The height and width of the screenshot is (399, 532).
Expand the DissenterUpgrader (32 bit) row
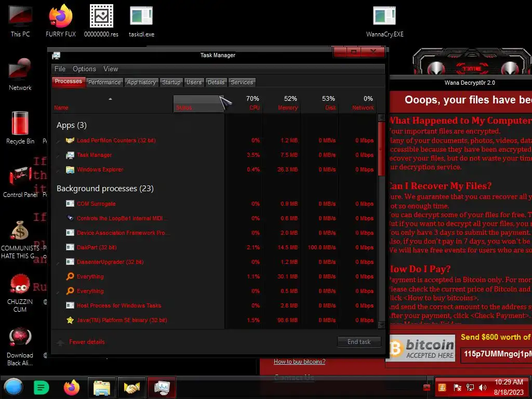point(58,262)
